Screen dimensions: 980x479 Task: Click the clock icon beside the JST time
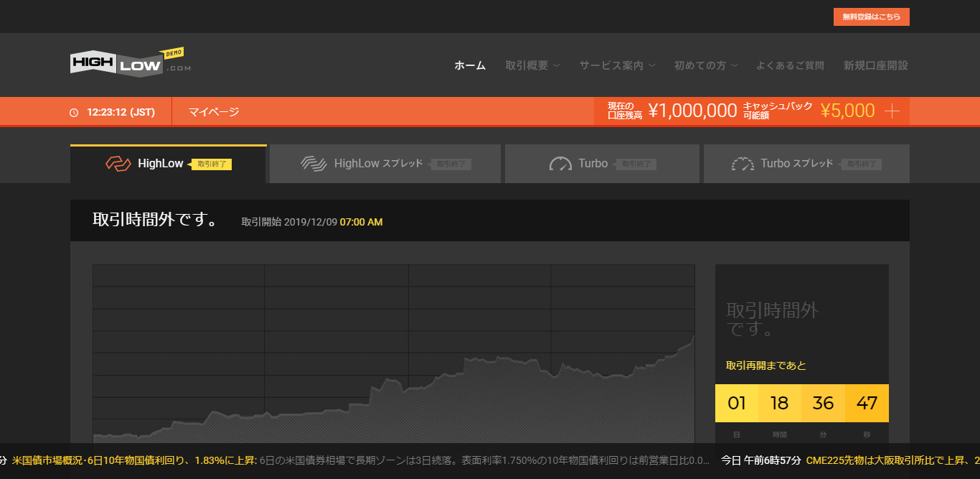74,113
